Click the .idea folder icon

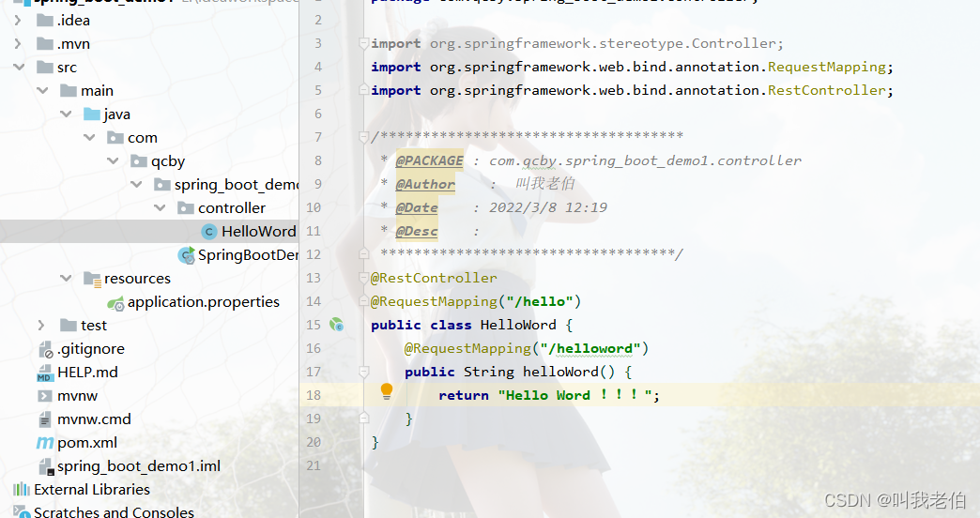45,21
